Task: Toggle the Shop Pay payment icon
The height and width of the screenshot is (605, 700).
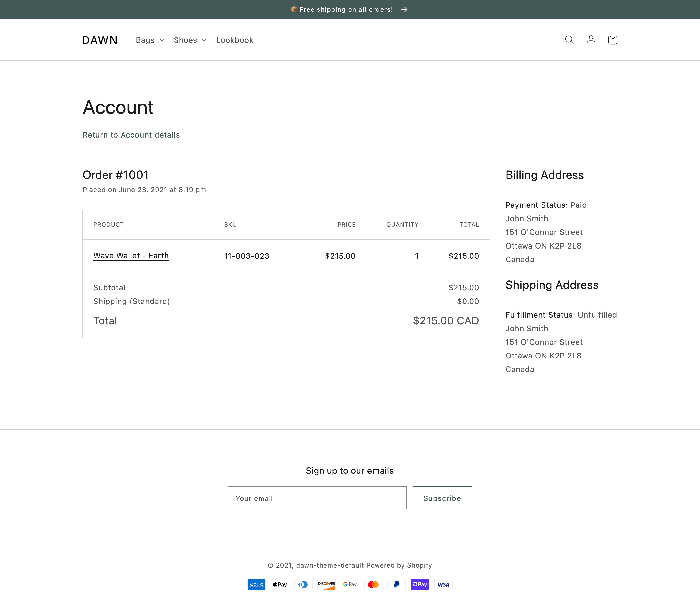Action: (420, 584)
